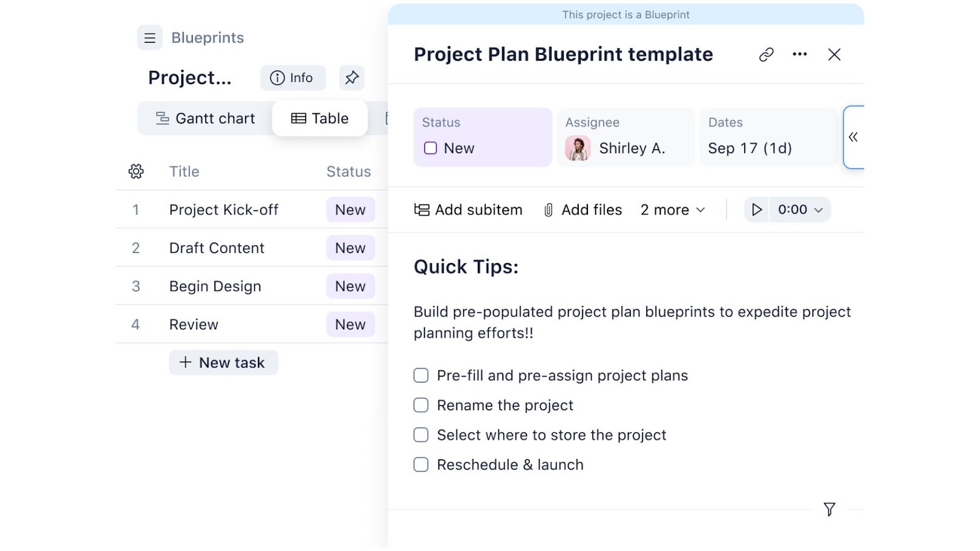980x551 pixels.
Task: Open the Blueprints hamburger menu
Action: point(149,37)
